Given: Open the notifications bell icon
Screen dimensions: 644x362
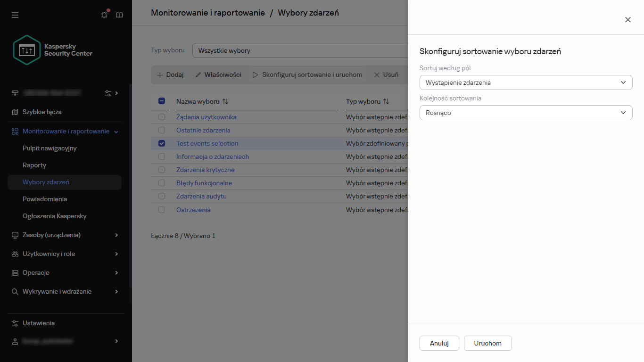Looking at the screenshot, I should [104, 15].
